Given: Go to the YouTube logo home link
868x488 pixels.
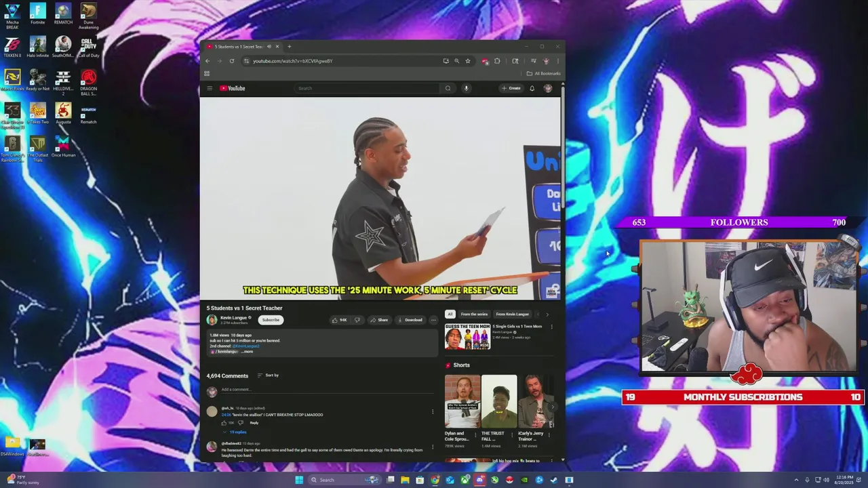Looking at the screenshot, I should pos(233,88).
